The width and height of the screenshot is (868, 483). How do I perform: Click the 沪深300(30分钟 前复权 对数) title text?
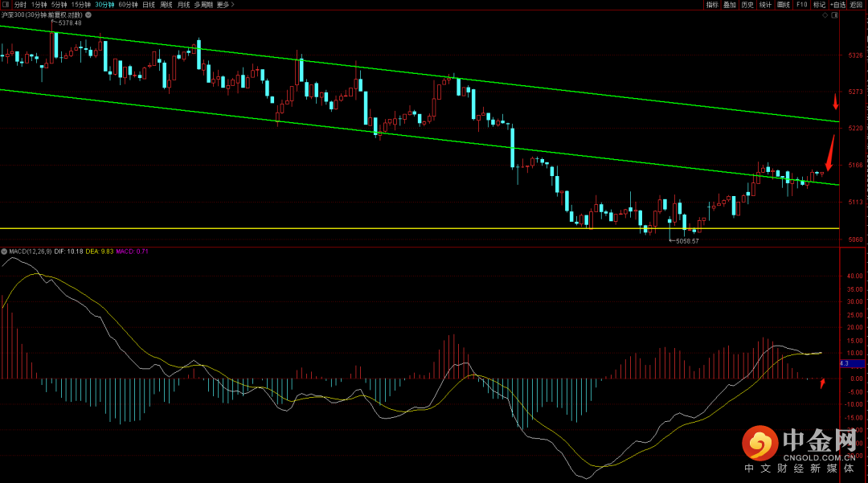click(x=42, y=15)
